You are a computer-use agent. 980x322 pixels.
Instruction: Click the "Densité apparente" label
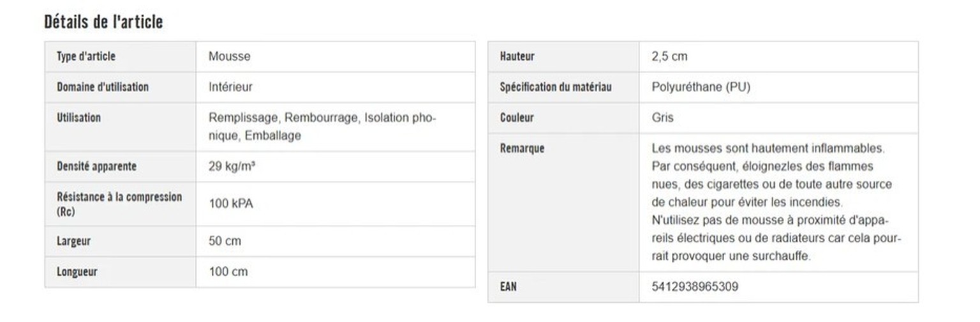coord(96,166)
